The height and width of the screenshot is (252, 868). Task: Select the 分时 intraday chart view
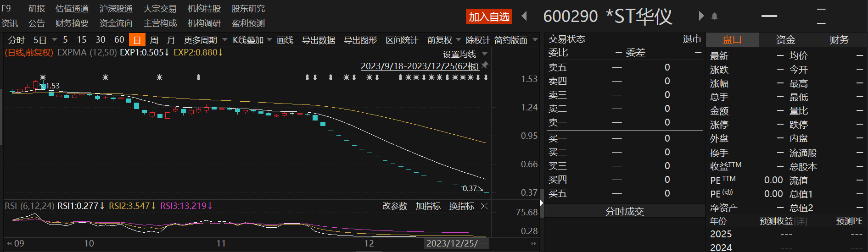[16, 40]
